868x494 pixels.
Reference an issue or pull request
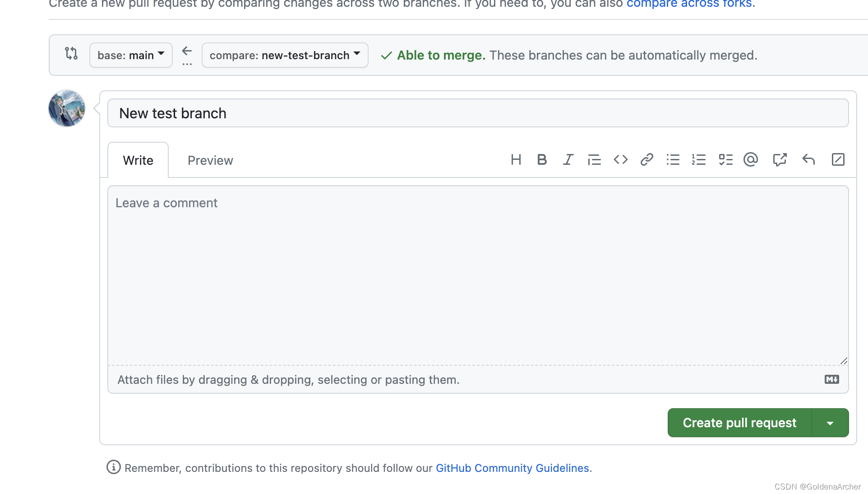tap(780, 159)
